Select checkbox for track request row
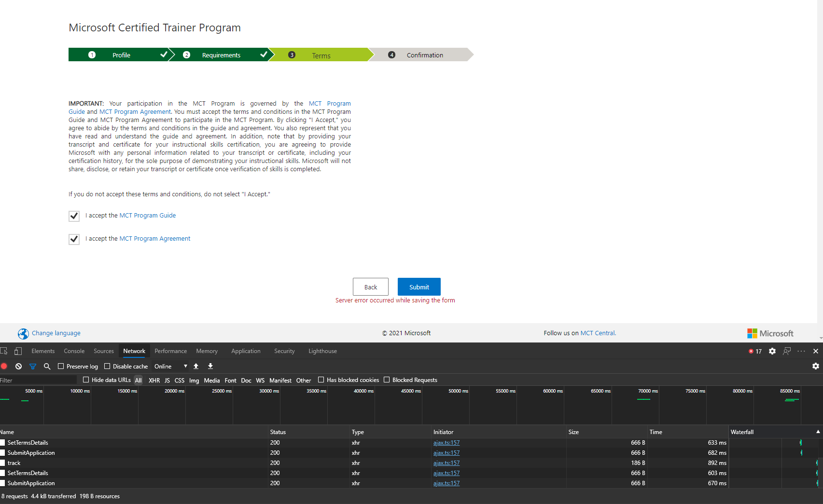 tap(2, 463)
